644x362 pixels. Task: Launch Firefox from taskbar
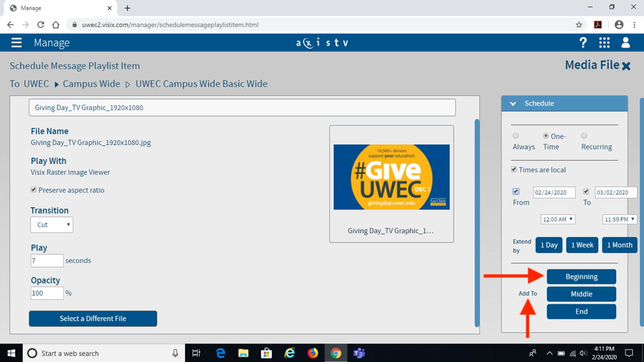click(313, 353)
